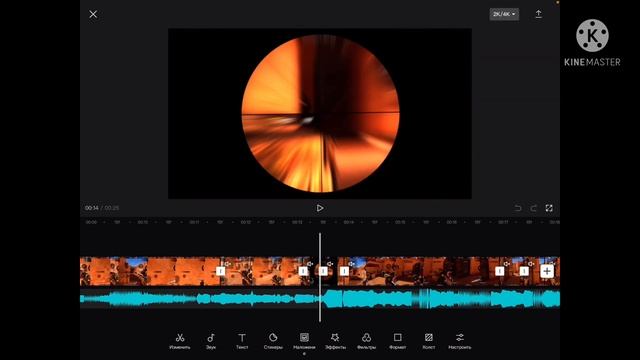Open the Холст canvas tool
This screenshot has width=640, height=360.
pyautogui.click(x=429, y=341)
